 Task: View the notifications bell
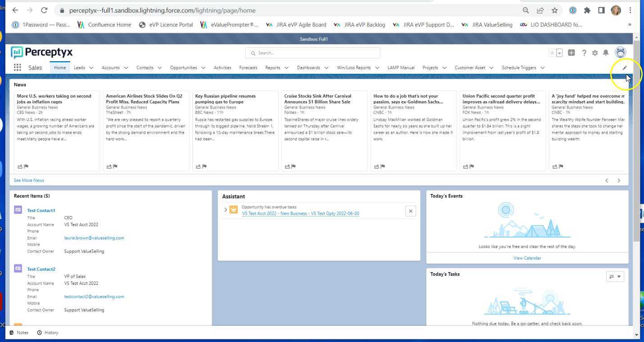click(606, 53)
